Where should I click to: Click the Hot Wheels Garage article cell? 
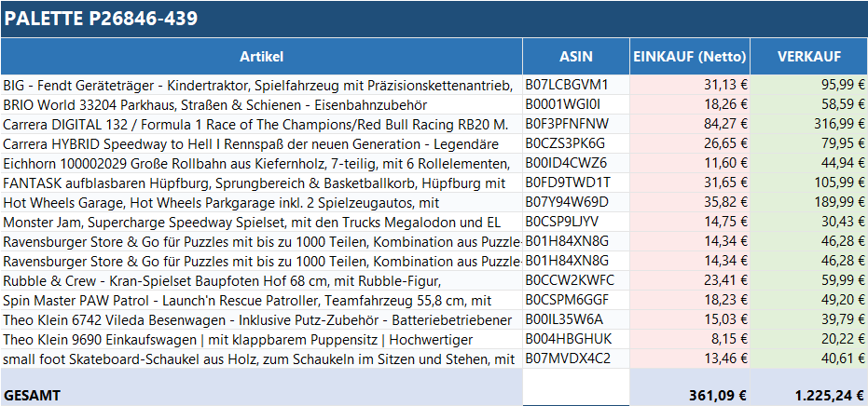click(x=261, y=202)
